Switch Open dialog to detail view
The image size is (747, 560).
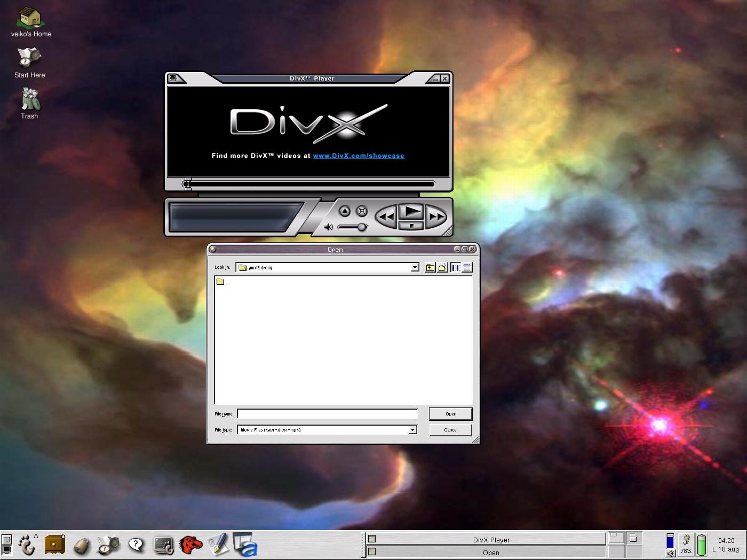(x=467, y=267)
